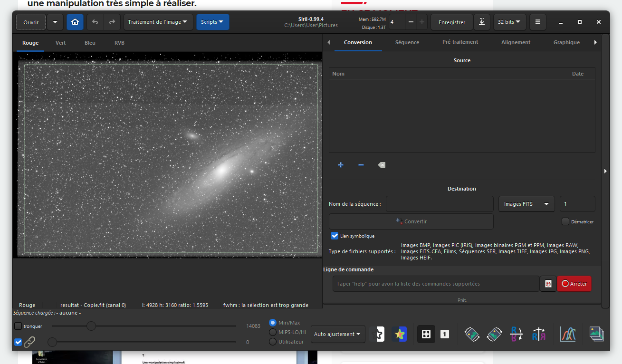Add source files with plus icon
The image size is (622, 364).
point(341,165)
